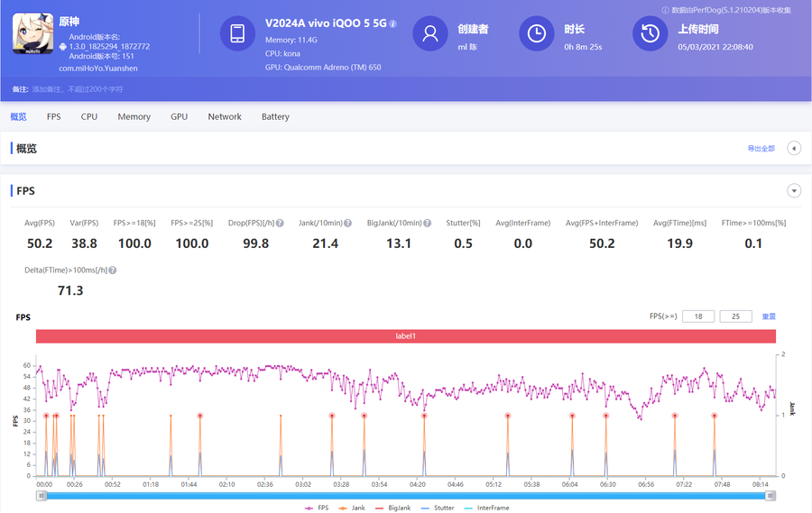Click the Genshin Impact app icon
This screenshot has height=513, width=812.
coord(32,32)
